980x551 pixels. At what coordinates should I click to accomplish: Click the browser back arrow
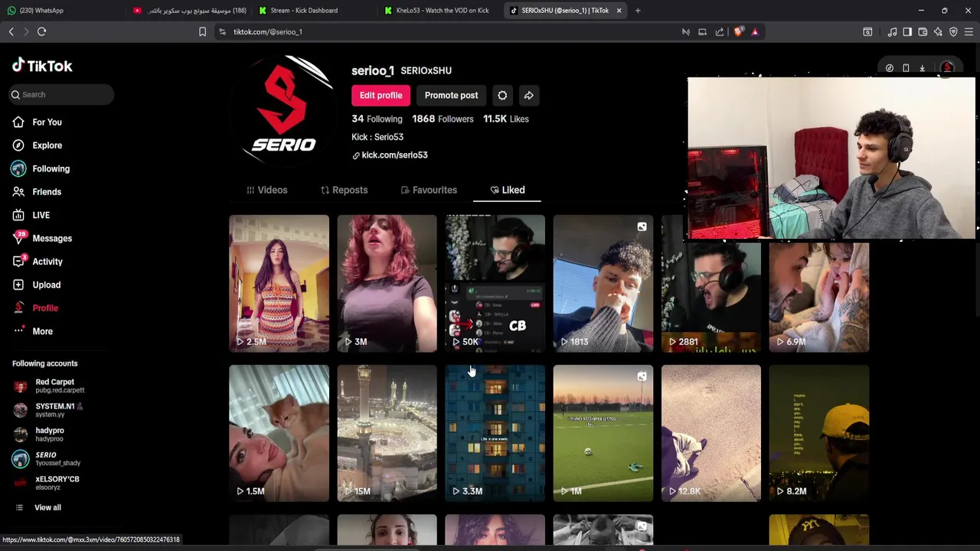click(x=11, y=31)
